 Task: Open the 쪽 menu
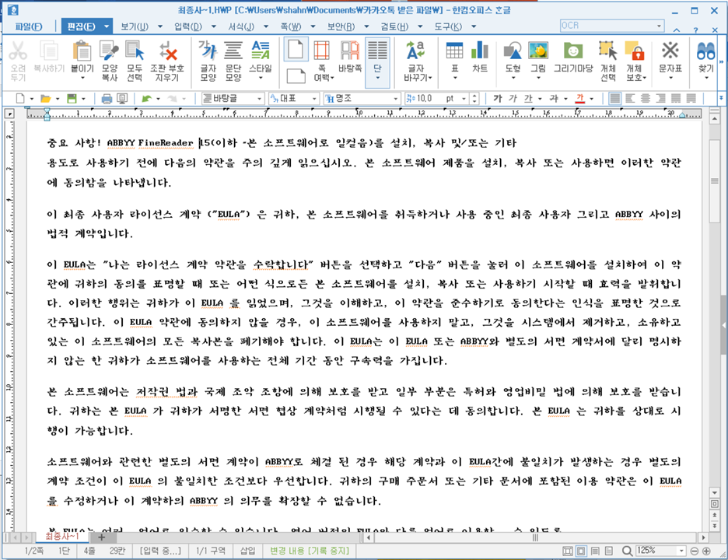click(291, 27)
